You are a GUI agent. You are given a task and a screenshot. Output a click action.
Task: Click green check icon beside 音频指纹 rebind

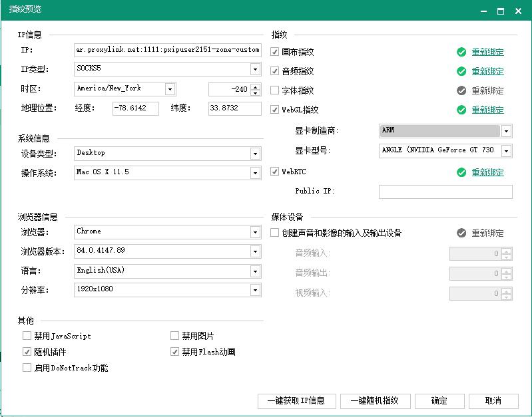[x=461, y=71]
